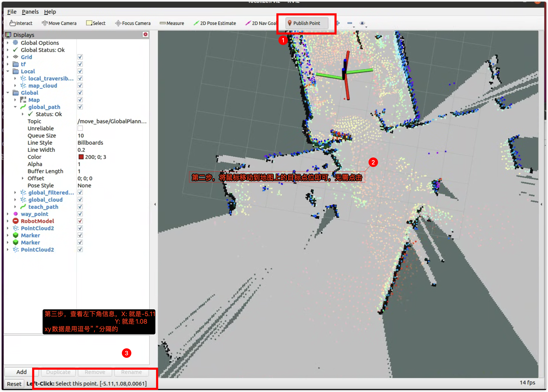The width and height of the screenshot is (548, 392).
Task: Select the lower Marker display row
Action: pos(30,242)
